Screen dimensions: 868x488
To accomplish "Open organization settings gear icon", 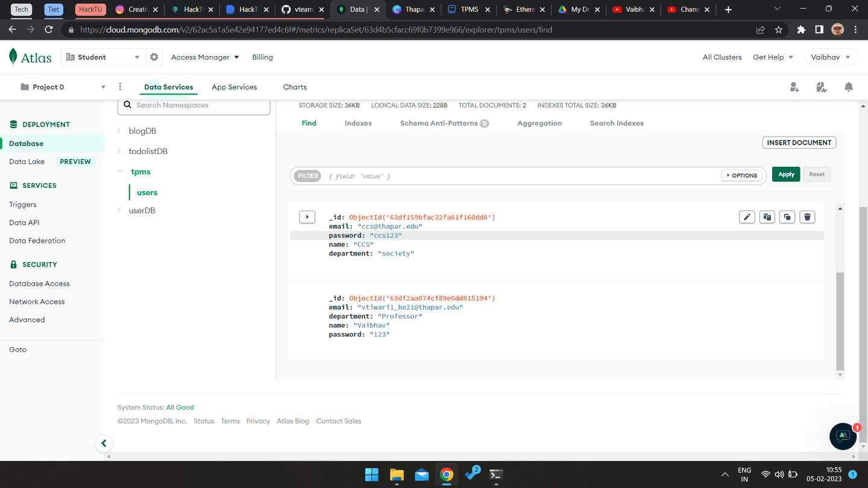I will click(154, 57).
